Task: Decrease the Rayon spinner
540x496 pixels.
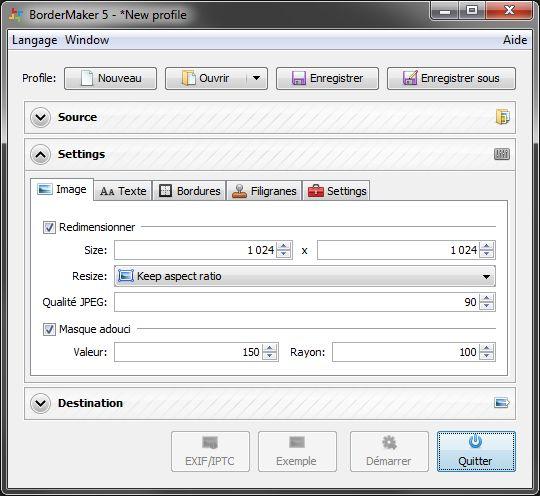Action: pos(487,355)
